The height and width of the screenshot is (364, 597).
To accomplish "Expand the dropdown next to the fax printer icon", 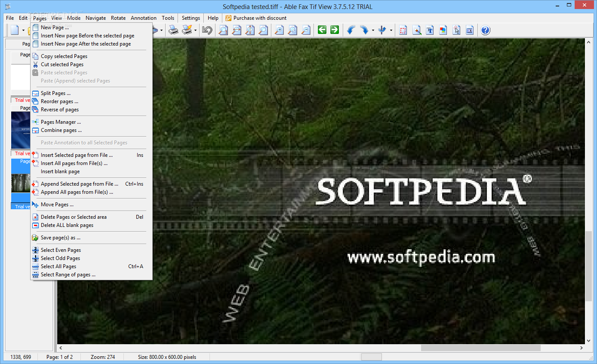I will [x=195, y=30].
